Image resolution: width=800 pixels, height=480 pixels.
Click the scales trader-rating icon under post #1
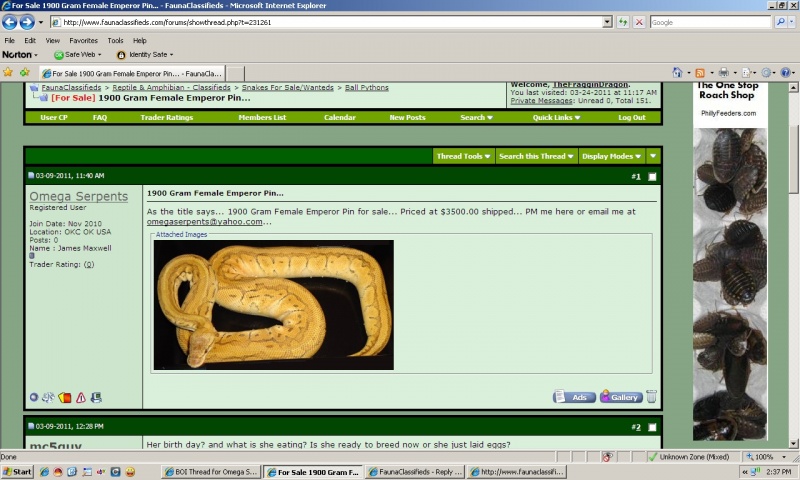point(48,397)
